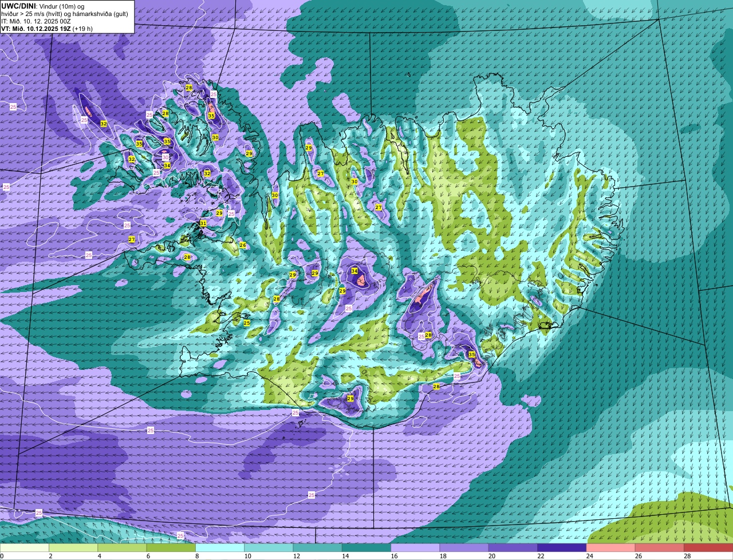Click the yellow gust label '31' on the map

coord(203,223)
